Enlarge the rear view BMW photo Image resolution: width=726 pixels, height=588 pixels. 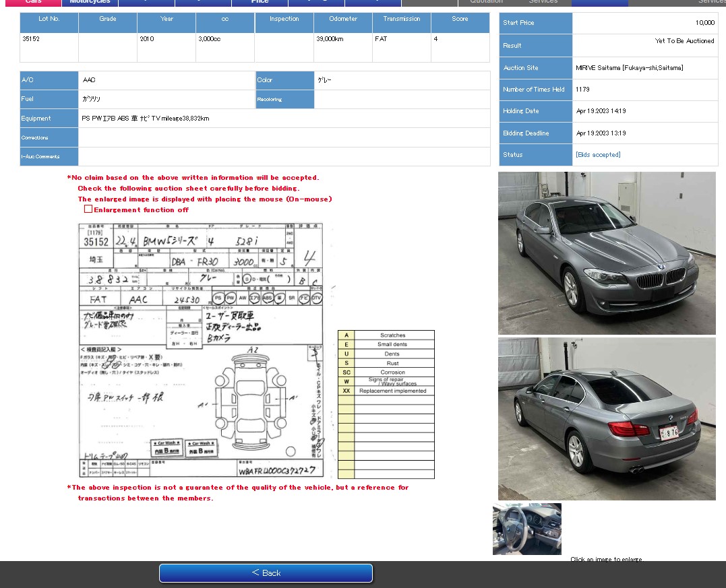pyautogui.click(x=607, y=419)
